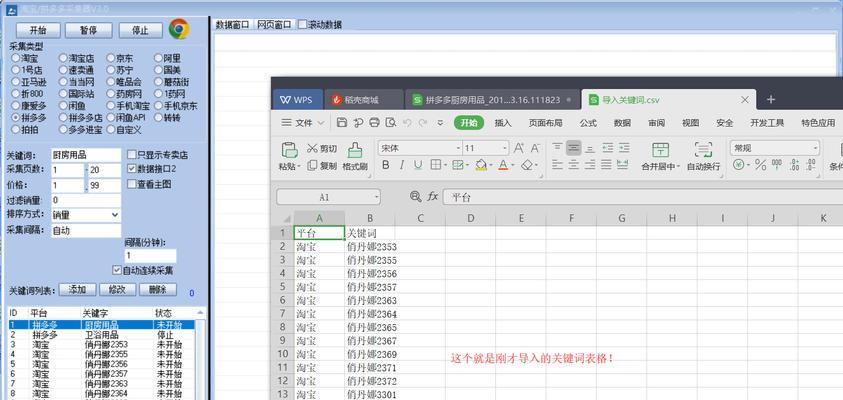Increase font size with large A icon

pos(518,148)
